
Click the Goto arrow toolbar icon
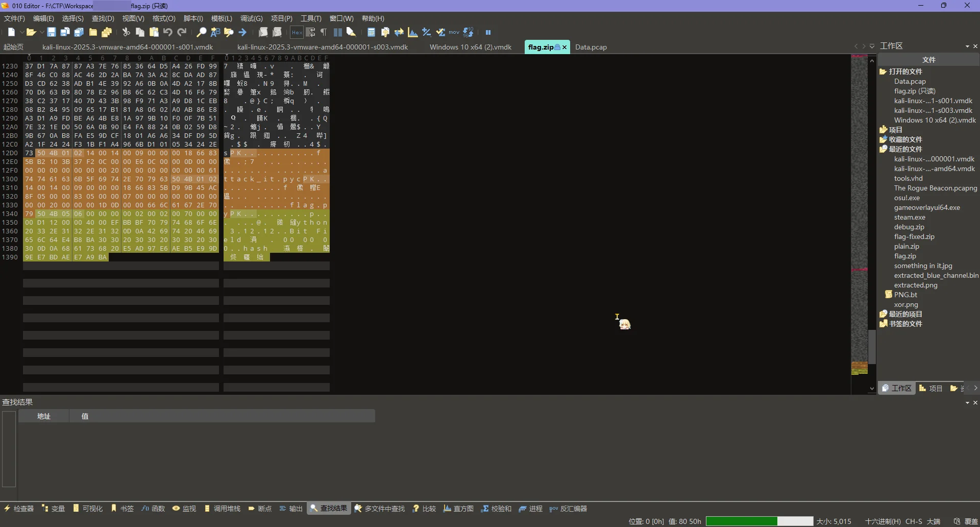(242, 32)
